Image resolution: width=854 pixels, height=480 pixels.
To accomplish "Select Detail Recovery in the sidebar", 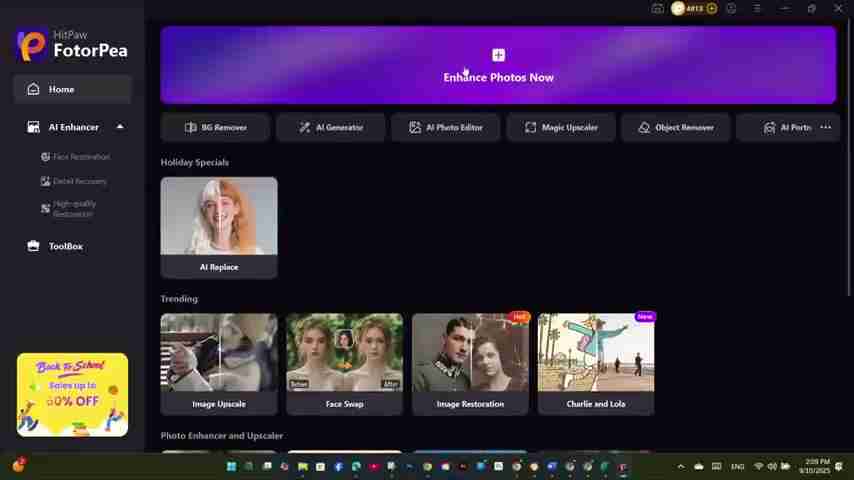I will click(x=79, y=181).
